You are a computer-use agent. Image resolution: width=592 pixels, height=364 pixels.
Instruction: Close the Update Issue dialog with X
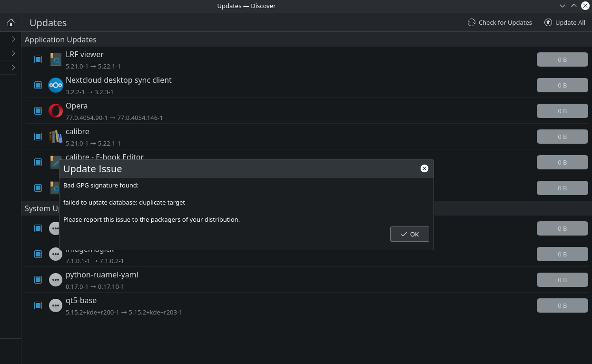pos(424,168)
